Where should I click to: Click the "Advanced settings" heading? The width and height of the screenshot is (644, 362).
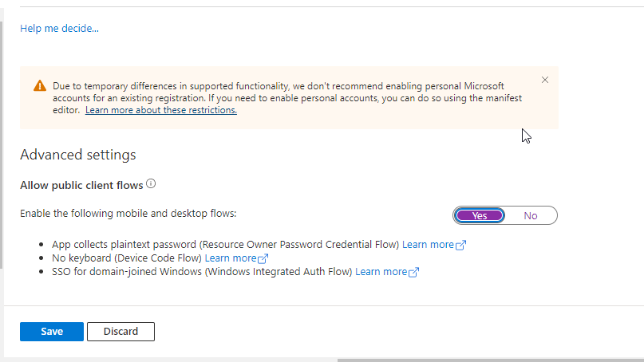(x=78, y=155)
